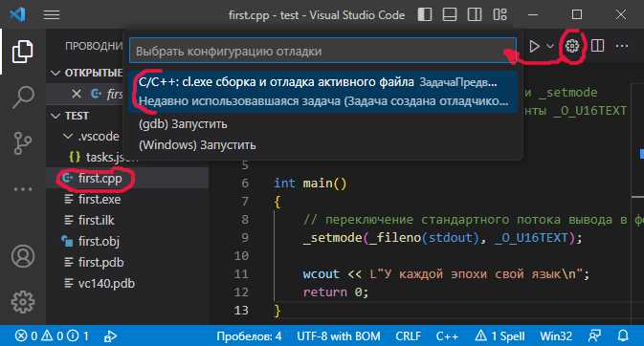This screenshot has height=346, width=644.
Task: Click the Проводник explorer panel title
Action: pos(94,46)
